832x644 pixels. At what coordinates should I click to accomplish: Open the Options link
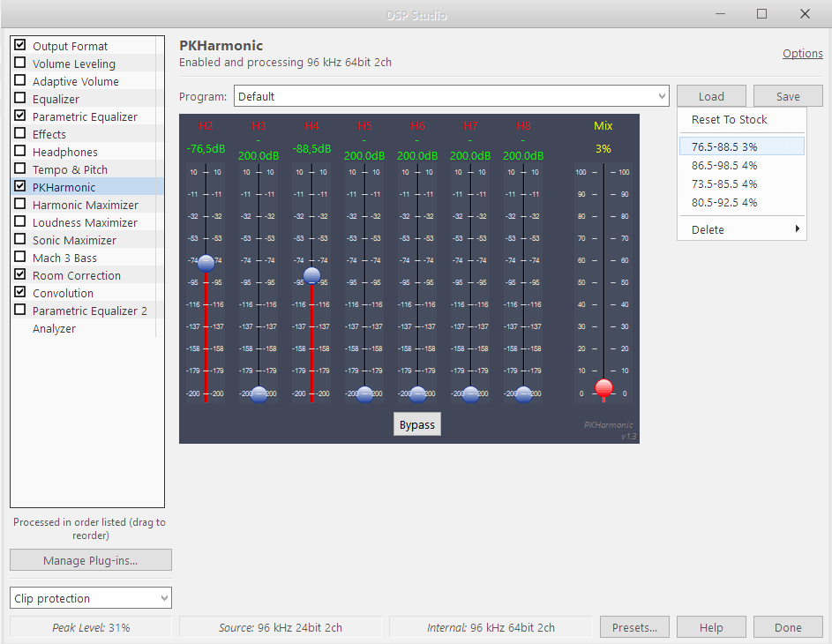(802, 54)
